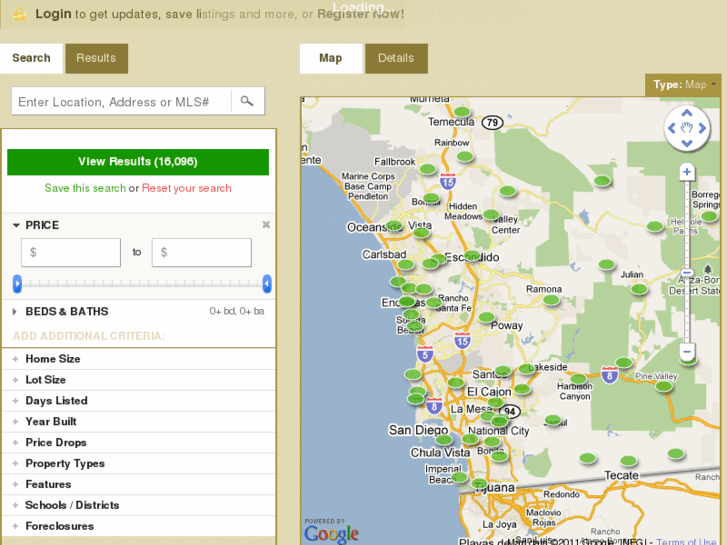Click the green marker near Rainbow
Viewport: 727px width, 545px height.
tap(465, 156)
